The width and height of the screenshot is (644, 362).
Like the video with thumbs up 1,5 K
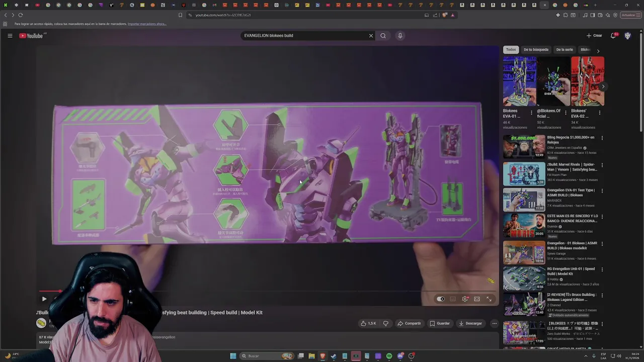369,323
